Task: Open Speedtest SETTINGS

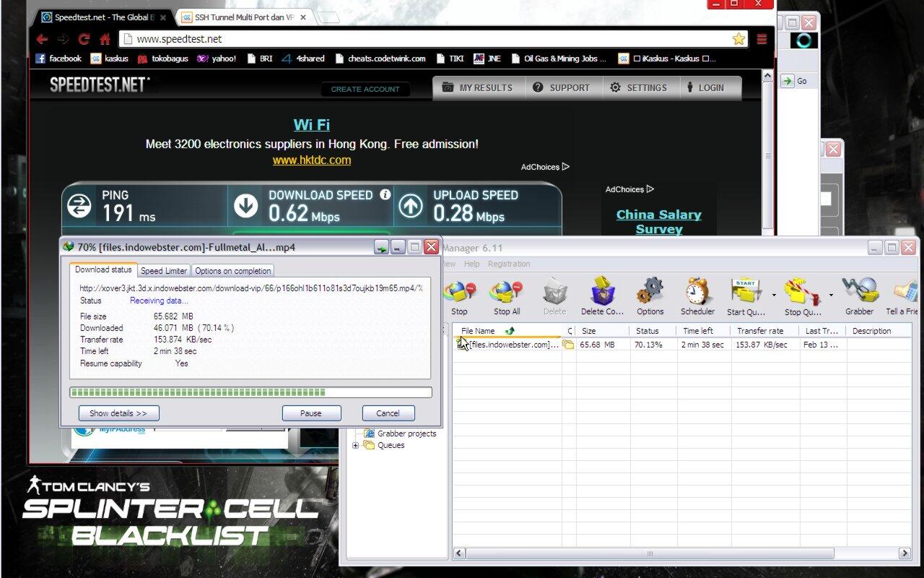Action: point(638,87)
